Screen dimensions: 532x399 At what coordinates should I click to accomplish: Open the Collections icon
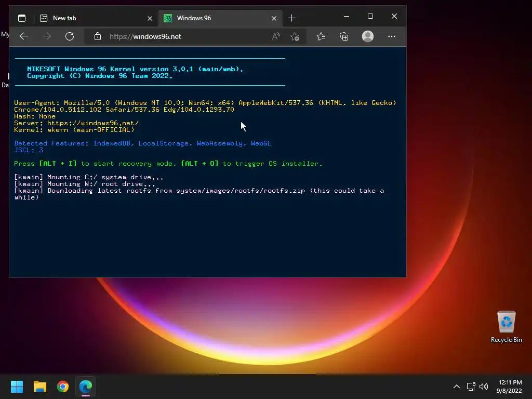[x=344, y=36]
